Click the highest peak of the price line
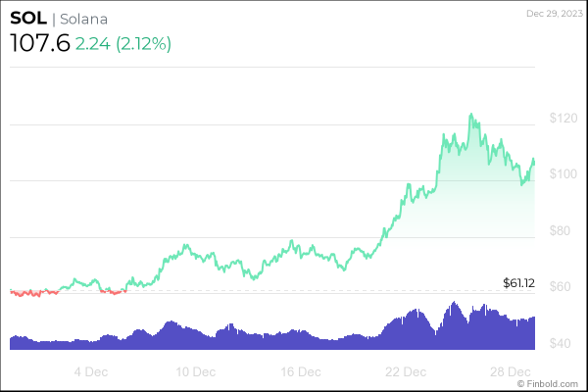 tap(471, 115)
